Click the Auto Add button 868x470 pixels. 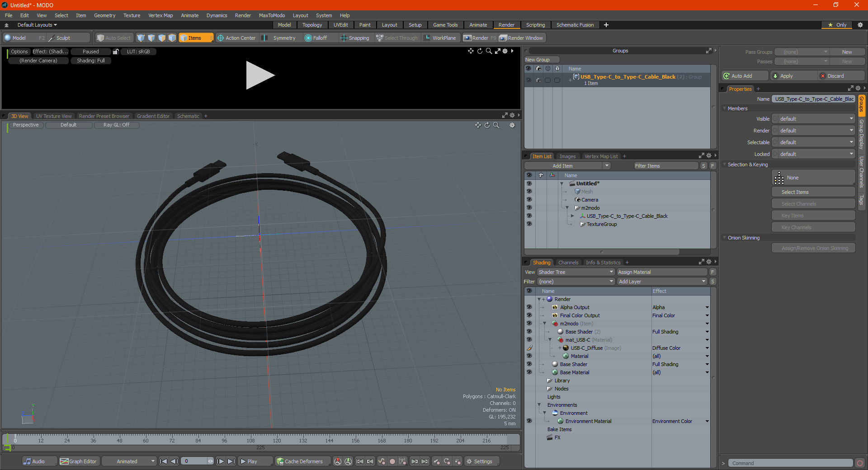tap(745, 76)
